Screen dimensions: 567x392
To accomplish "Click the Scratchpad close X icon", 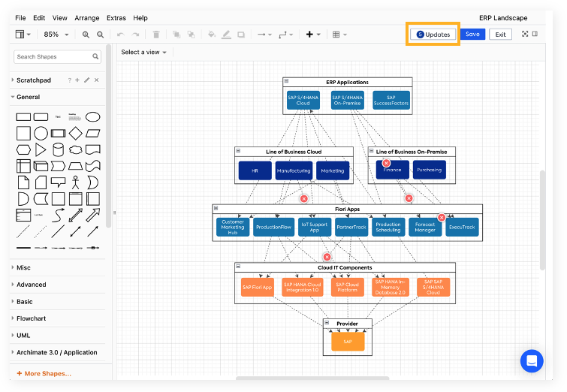I will [x=97, y=80].
